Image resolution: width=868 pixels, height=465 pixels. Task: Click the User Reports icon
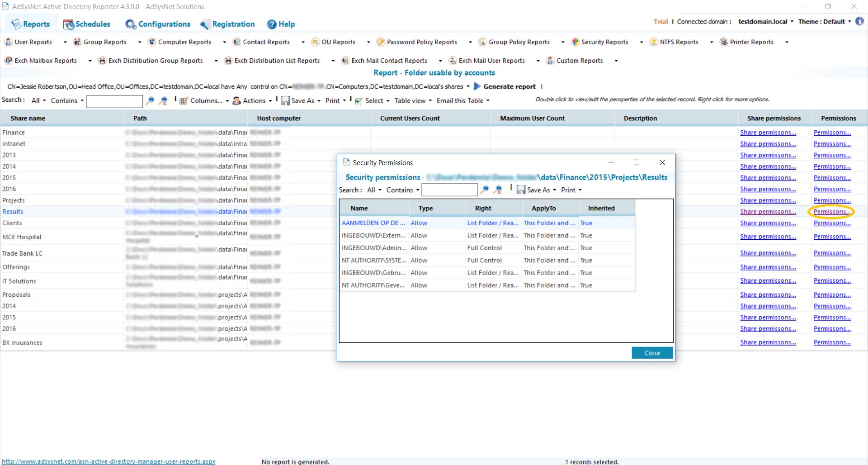click(8, 42)
